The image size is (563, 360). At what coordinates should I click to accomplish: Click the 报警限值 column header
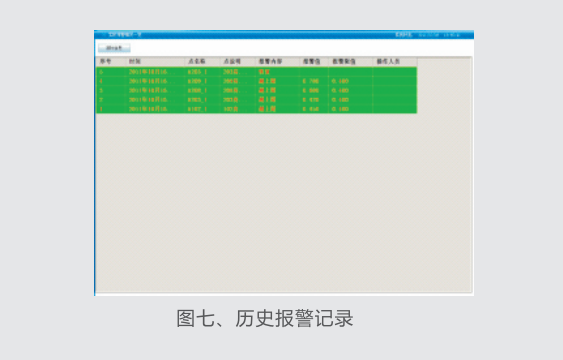coord(350,62)
